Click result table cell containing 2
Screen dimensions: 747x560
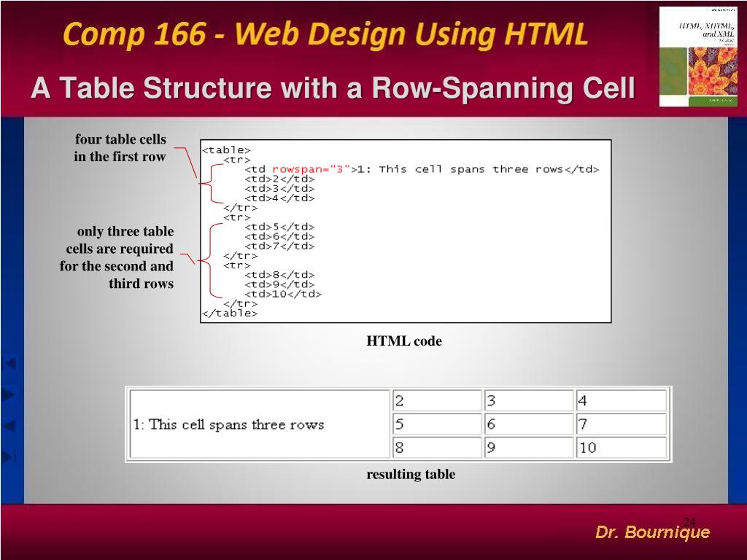click(x=437, y=400)
